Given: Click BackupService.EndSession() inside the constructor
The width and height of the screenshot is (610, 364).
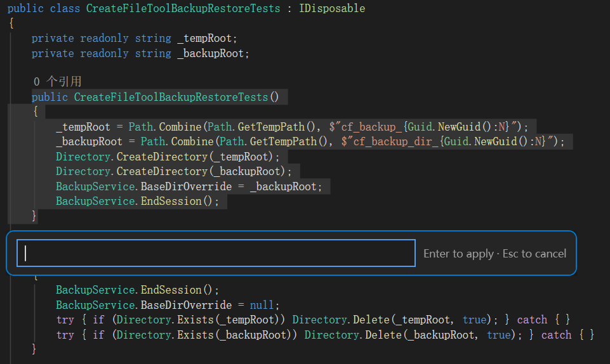Looking at the screenshot, I should (137, 201).
